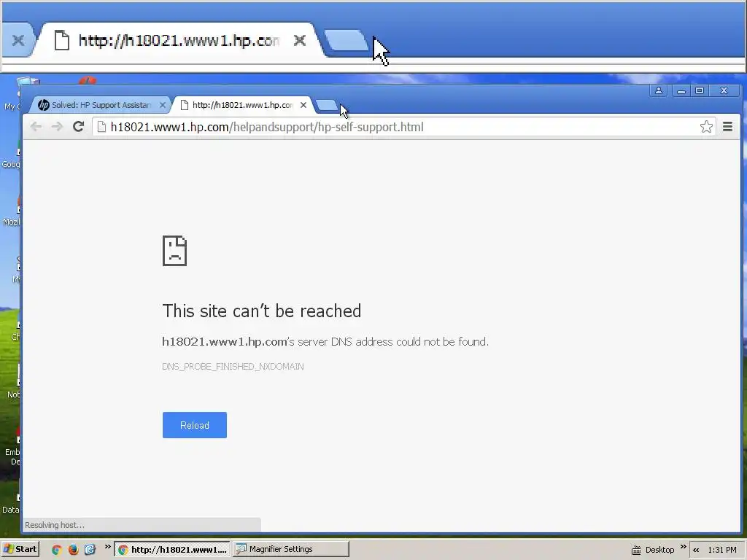Switch to Solved: HP Support Assistant tab

click(101, 105)
